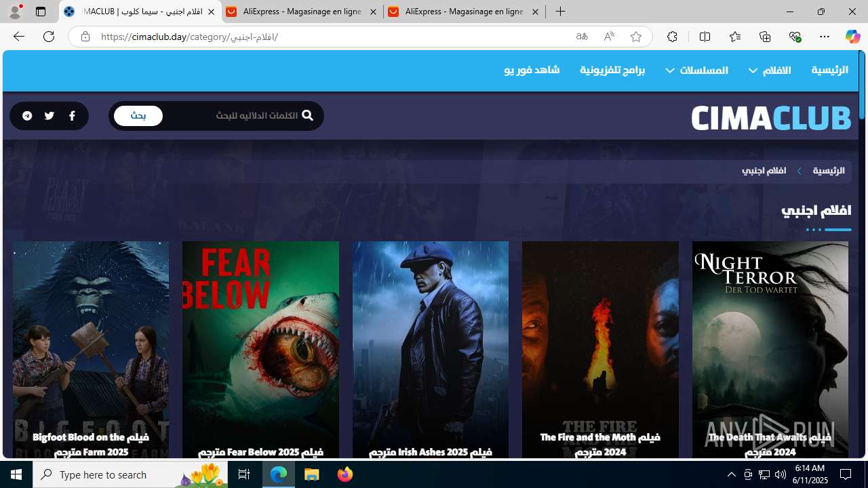Close the second AliExpress tab

pos(535,12)
